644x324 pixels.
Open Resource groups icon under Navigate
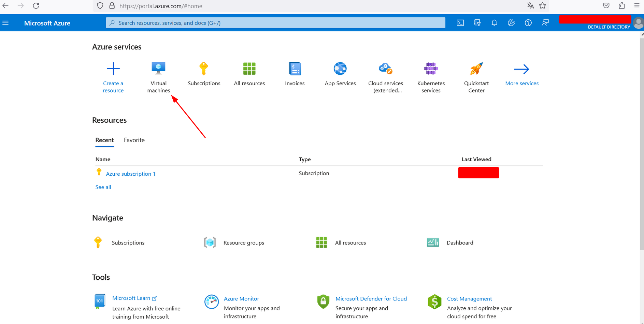point(210,242)
